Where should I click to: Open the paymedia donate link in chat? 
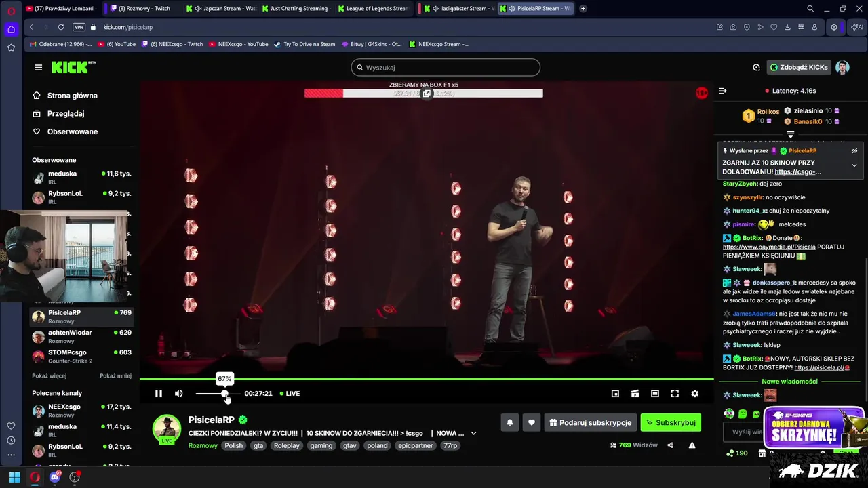(769, 247)
